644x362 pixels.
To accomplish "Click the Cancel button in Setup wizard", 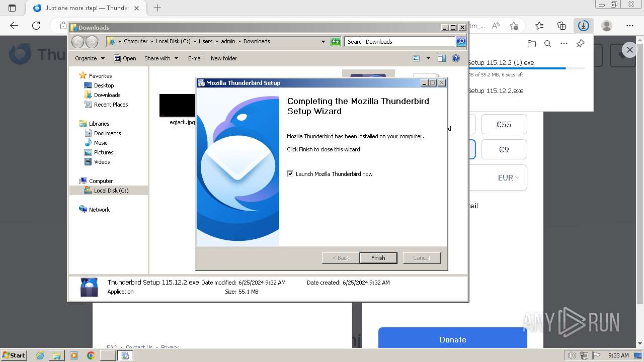I will tap(421, 258).
